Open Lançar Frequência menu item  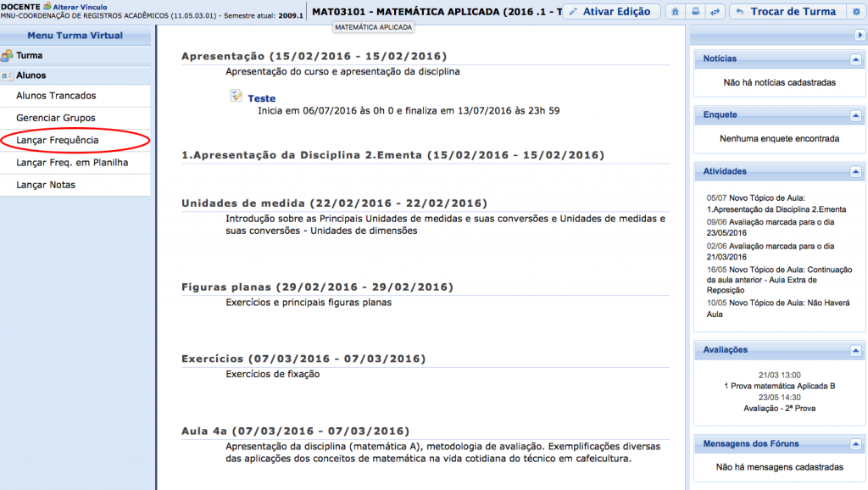pyautogui.click(x=58, y=140)
